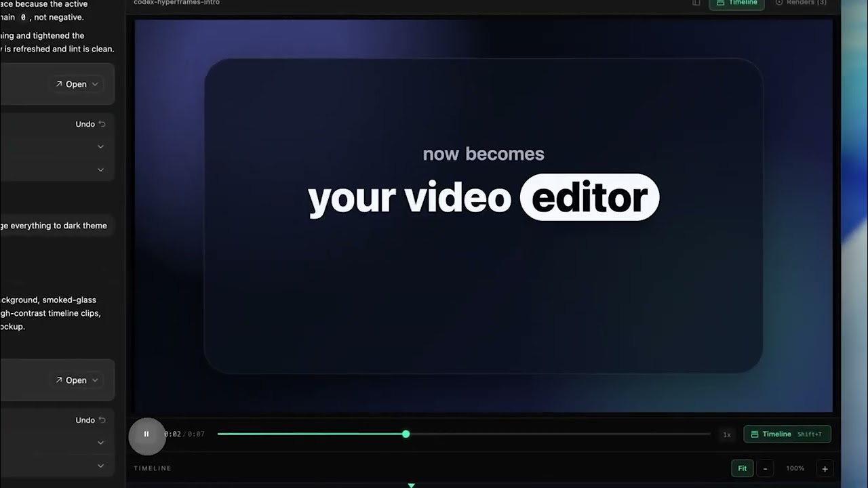Click the playback progress slider handle
This screenshot has width=868, height=488.
click(x=406, y=434)
